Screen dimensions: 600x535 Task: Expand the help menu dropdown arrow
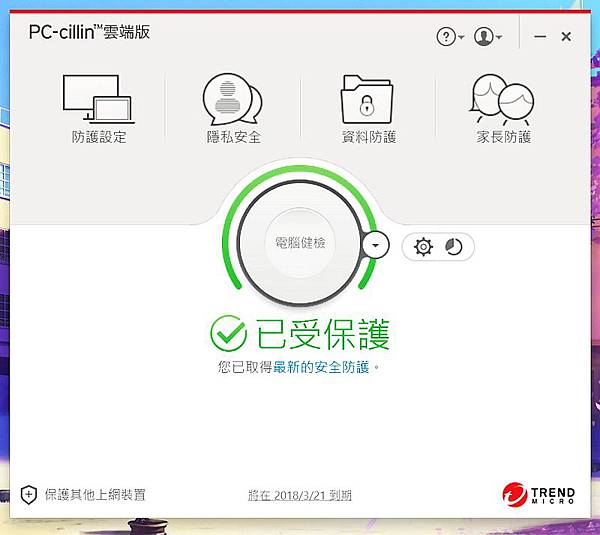[461, 37]
